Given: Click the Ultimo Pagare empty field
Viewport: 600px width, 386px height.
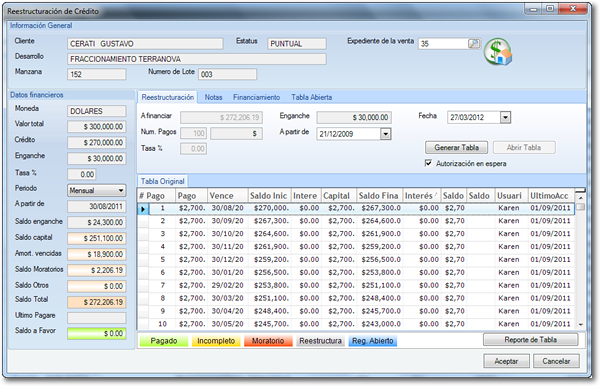Looking at the screenshot, I should 97,318.
